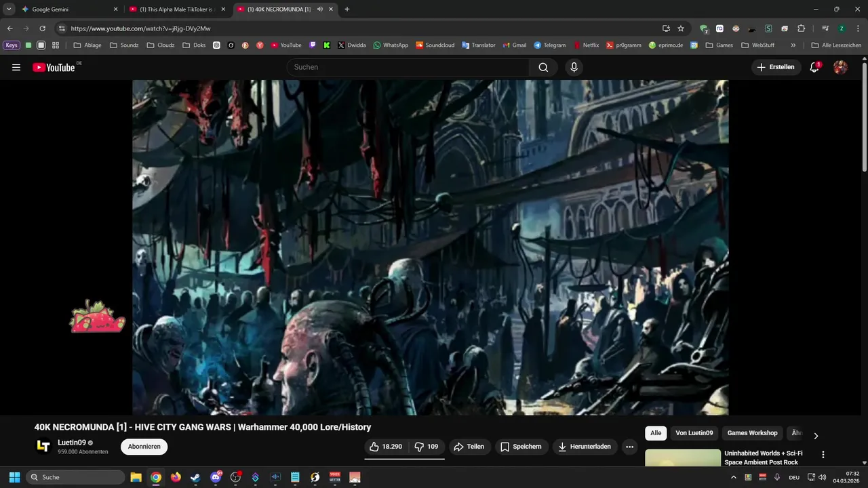Click the YouTube Suchen search field

click(408, 67)
